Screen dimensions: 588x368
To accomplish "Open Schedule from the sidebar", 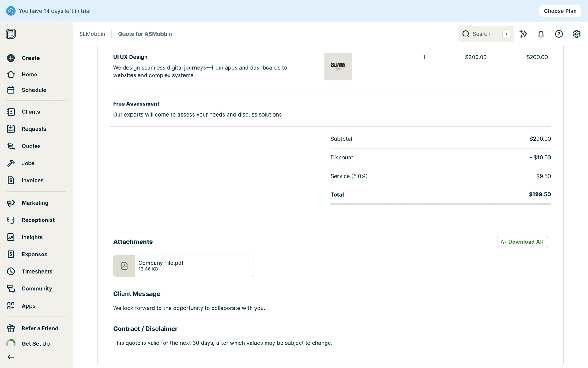I will [34, 90].
